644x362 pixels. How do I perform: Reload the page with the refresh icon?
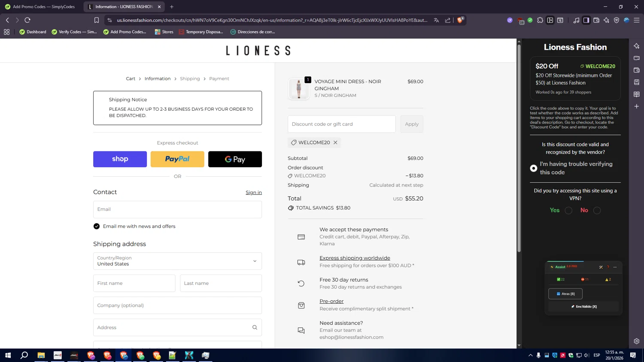(27, 20)
